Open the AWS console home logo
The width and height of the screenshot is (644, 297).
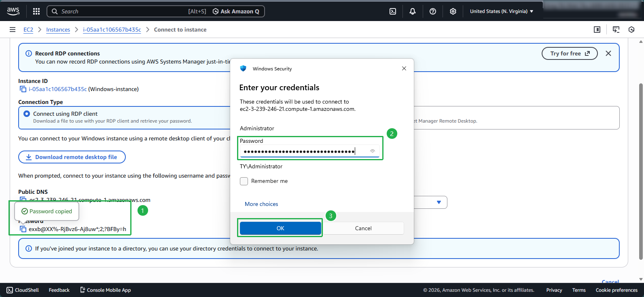13,11
